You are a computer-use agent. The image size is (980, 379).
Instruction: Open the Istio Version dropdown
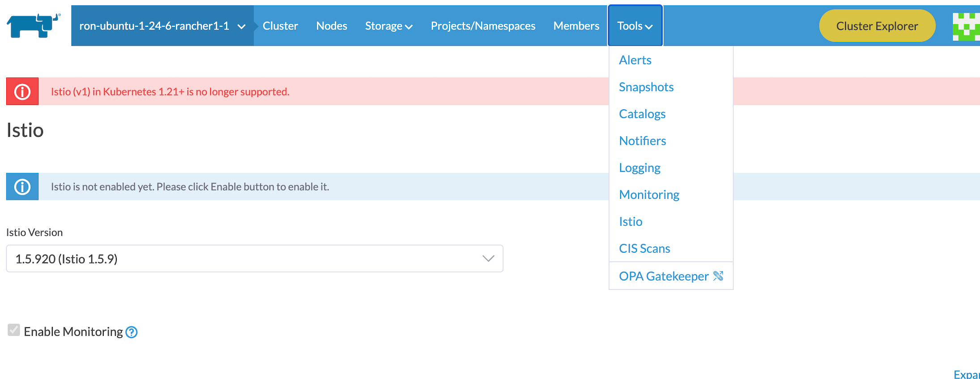[x=254, y=258]
